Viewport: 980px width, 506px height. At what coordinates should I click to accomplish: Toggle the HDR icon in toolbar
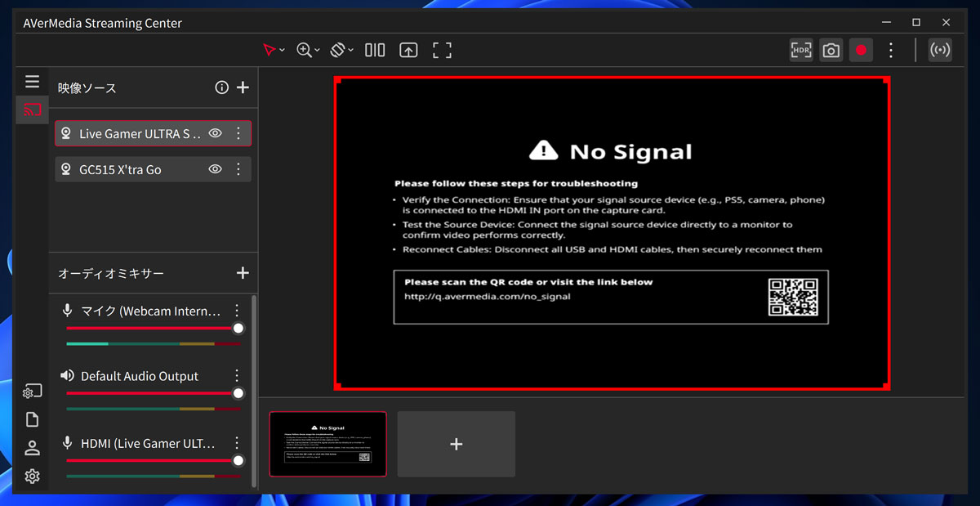[801, 51]
